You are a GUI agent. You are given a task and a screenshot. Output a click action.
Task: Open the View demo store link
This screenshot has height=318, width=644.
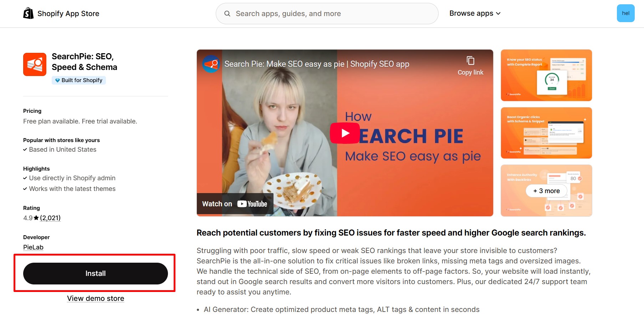click(x=96, y=298)
